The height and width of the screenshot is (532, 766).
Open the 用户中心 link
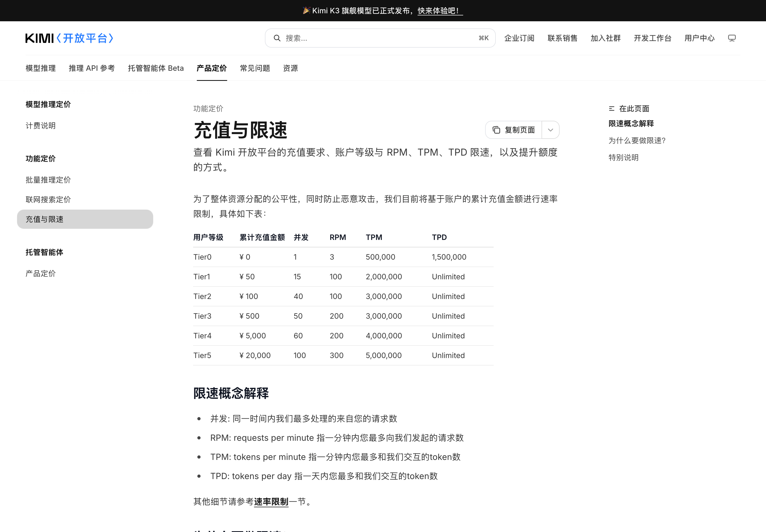pos(699,38)
